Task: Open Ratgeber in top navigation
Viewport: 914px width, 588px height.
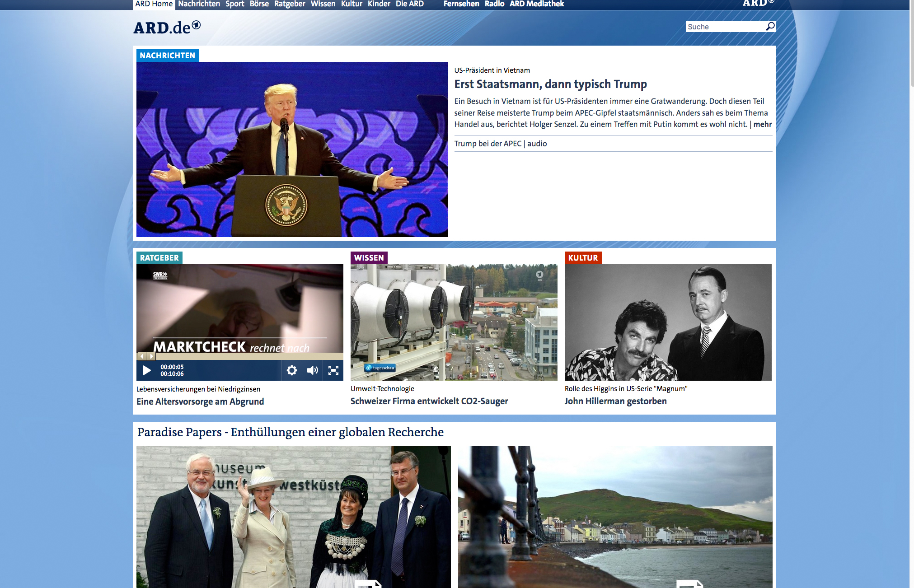Action: pos(290,4)
